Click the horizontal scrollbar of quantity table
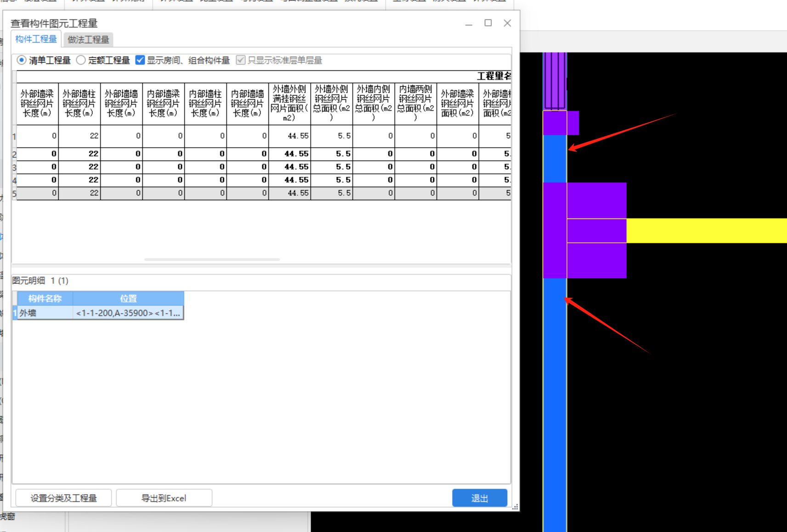 [x=212, y=259]
